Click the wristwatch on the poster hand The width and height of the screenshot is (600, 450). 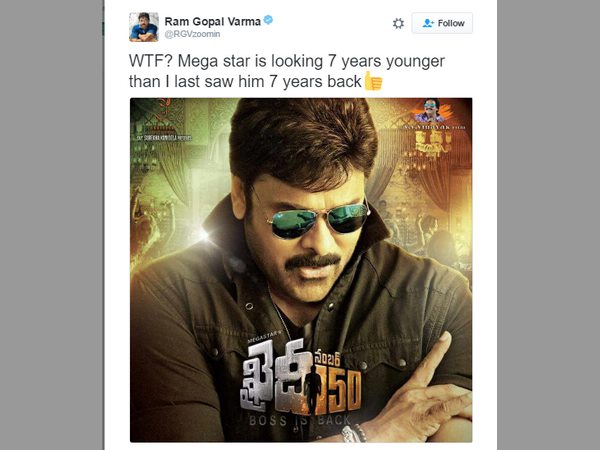point(354,433)
